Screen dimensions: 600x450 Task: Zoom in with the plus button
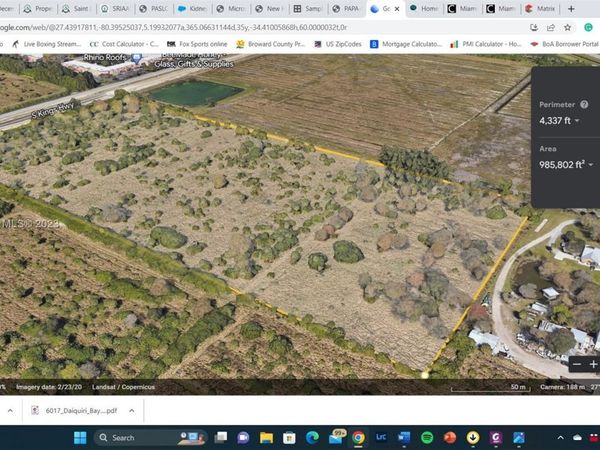point(593,364)
